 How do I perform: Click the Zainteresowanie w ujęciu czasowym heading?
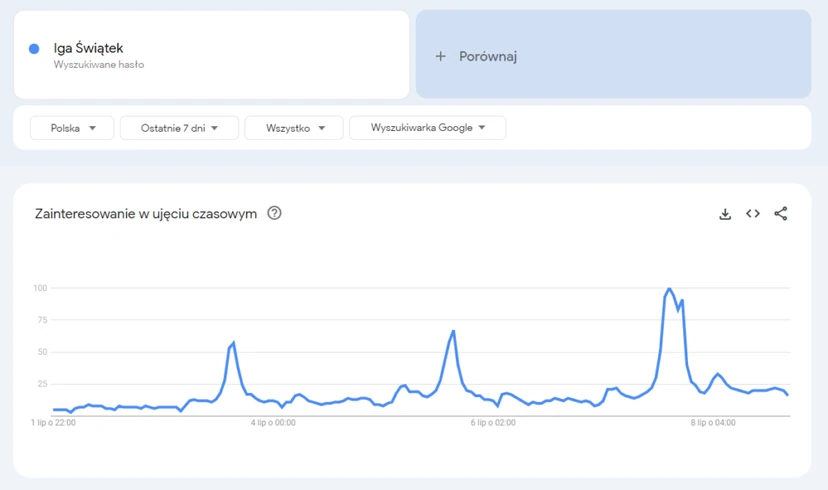pos(146,214)
